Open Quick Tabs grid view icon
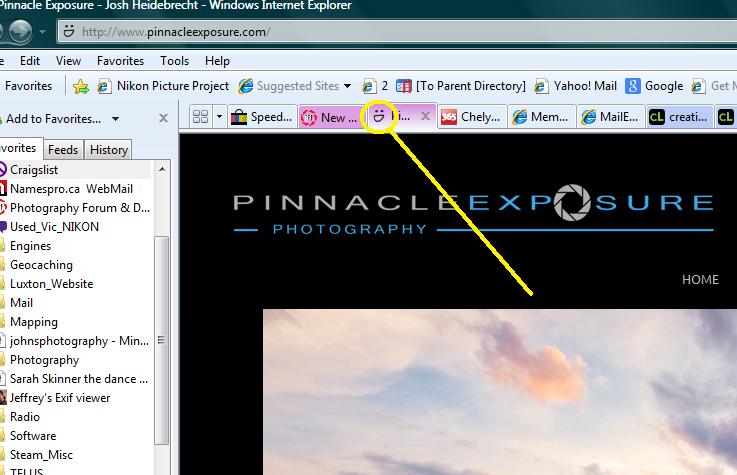The width and height of the screenshot is (737, 475). [201, 117]
